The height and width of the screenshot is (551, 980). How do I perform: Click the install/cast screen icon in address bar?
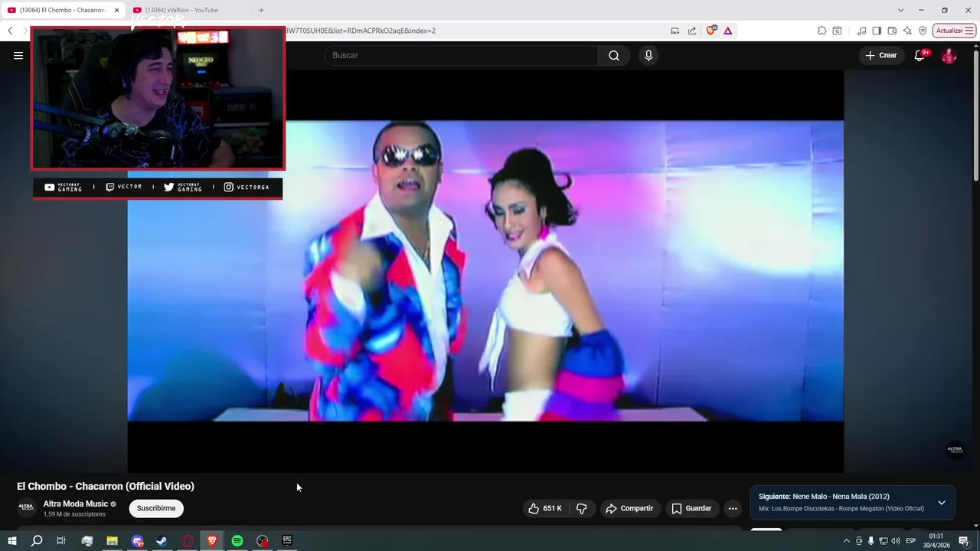point(675,31)
